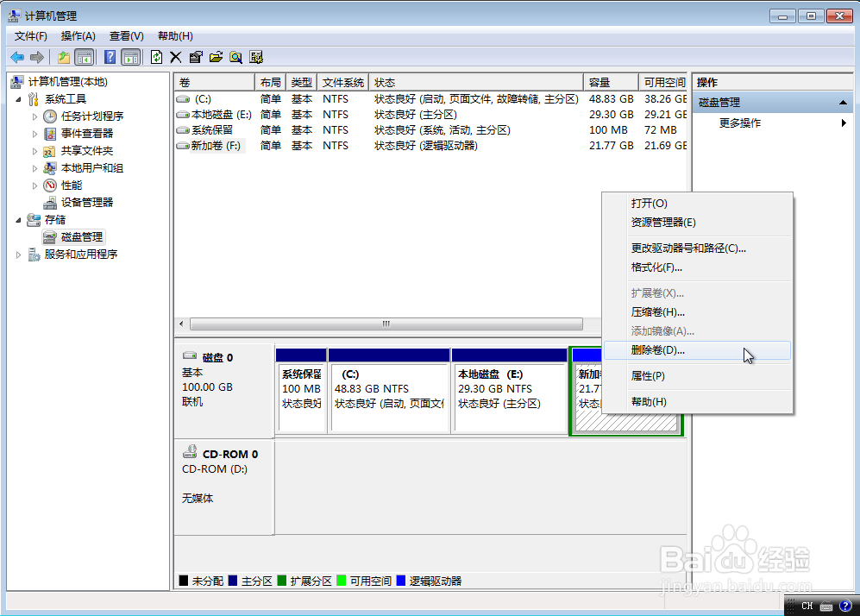Viewport: 860px width, 616px height.
Task: Expand the 任务计划程序 node arrow
Action: click(x=35, y=116)
